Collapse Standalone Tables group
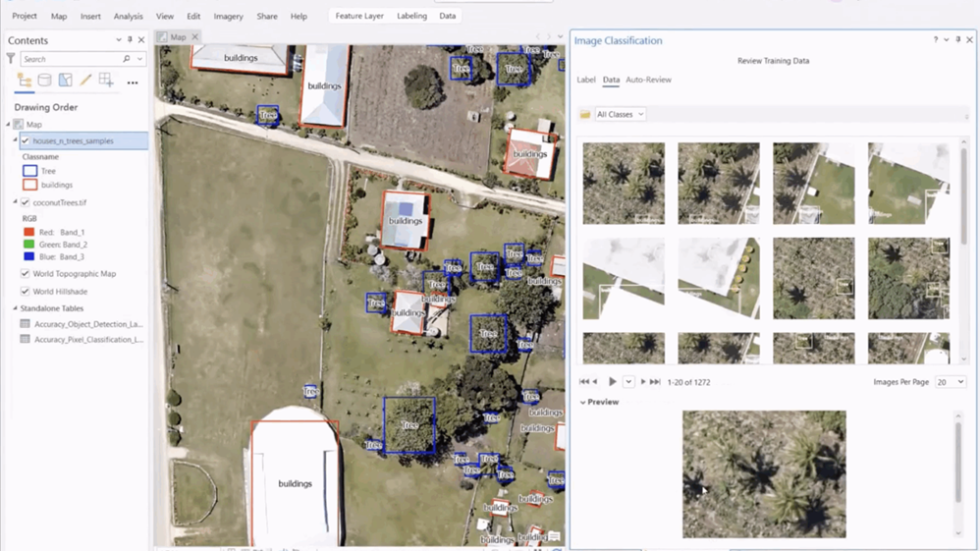The image size is (980, 551). tap(15, 308)
